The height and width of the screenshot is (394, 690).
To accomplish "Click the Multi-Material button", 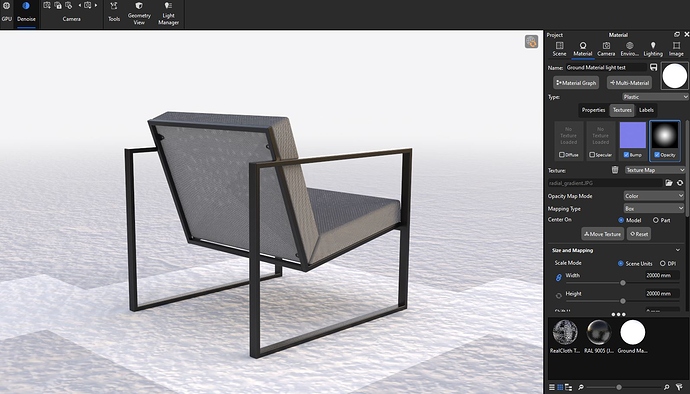I will [629, 83].
